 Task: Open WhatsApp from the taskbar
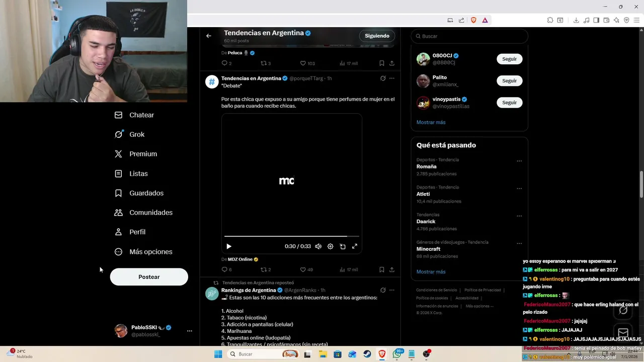(x=397, y=354)
